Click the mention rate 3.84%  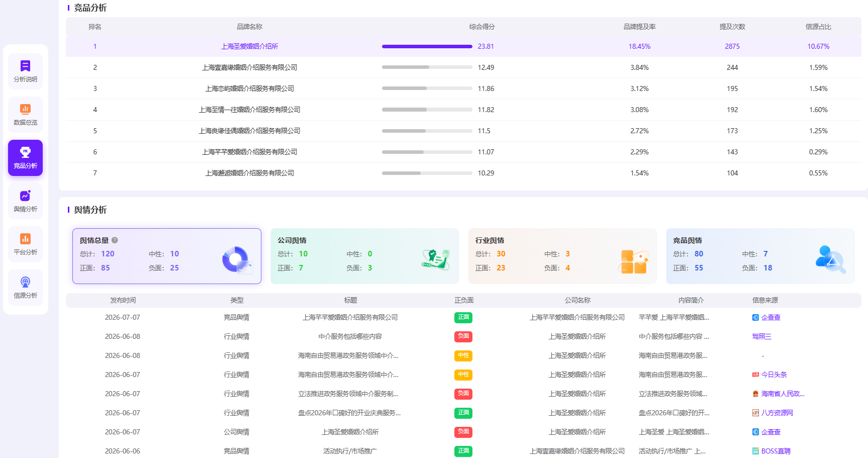click(639, 67)
